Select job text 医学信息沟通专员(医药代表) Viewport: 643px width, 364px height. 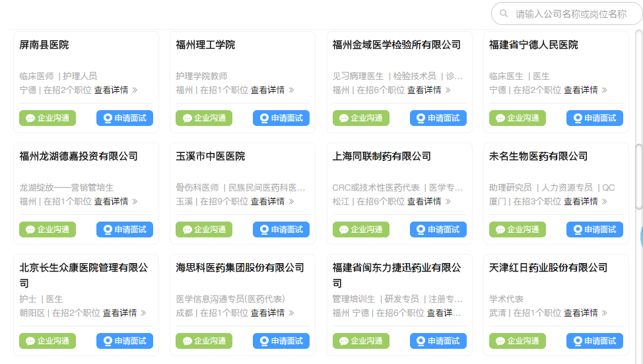click(x=230, y=299)
